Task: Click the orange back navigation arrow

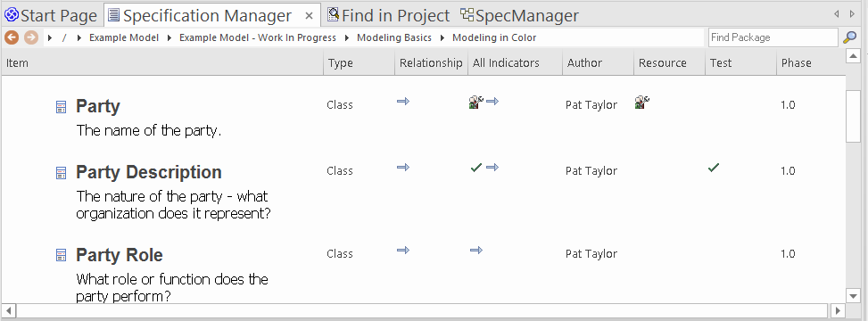Action: (12, 37)
